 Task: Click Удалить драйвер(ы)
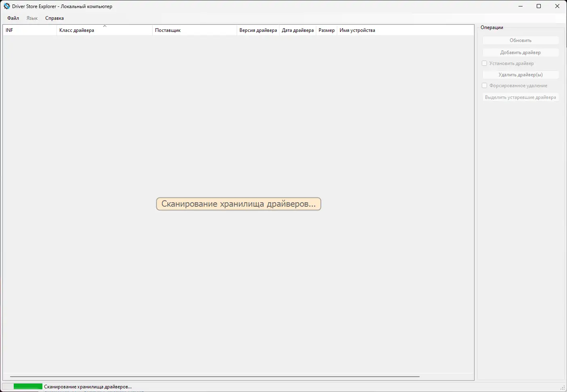pos(520,75)
